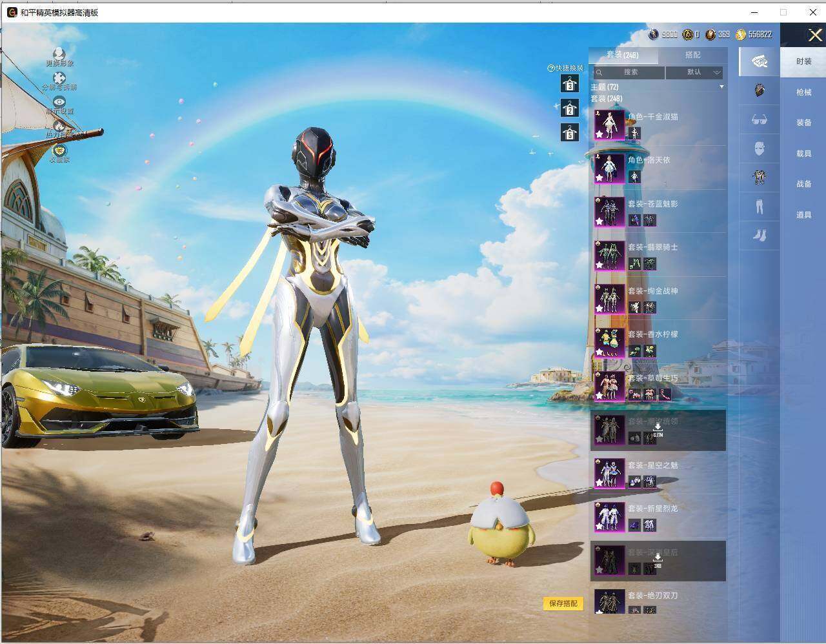The height and width of the screenshot is (644, 826).
Task: Click the 保存搭配 save button
Action: [x=563, y=603]
